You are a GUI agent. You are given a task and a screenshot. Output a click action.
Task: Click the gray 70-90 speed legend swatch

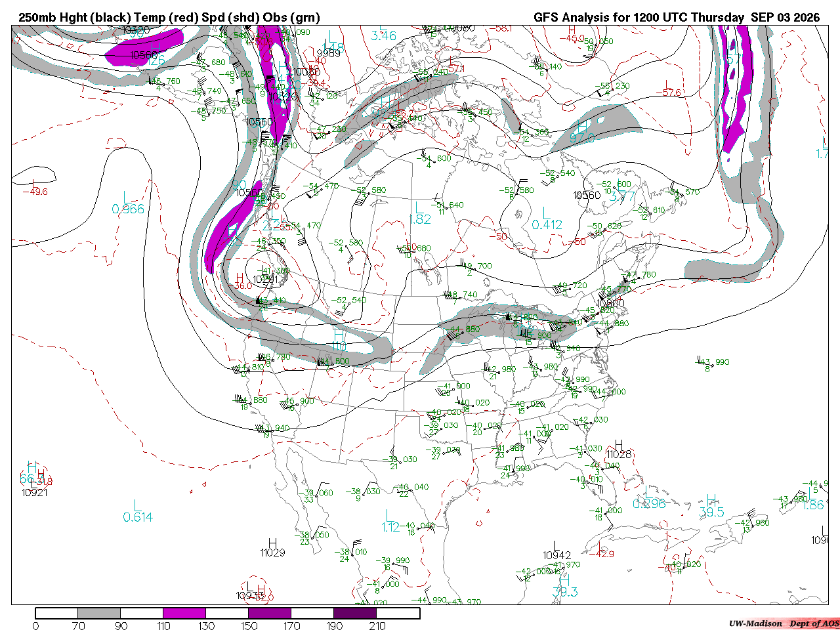100,613
